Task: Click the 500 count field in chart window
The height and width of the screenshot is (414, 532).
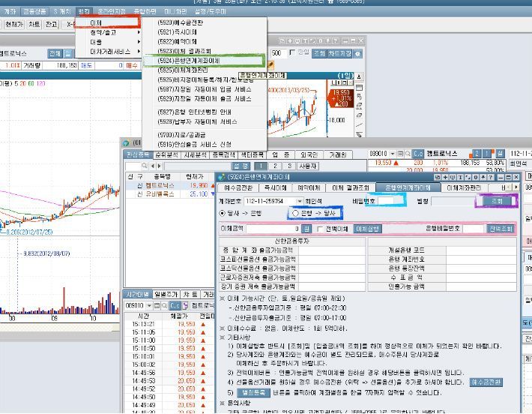Action: pyautogui.click(x=278, y=53)
